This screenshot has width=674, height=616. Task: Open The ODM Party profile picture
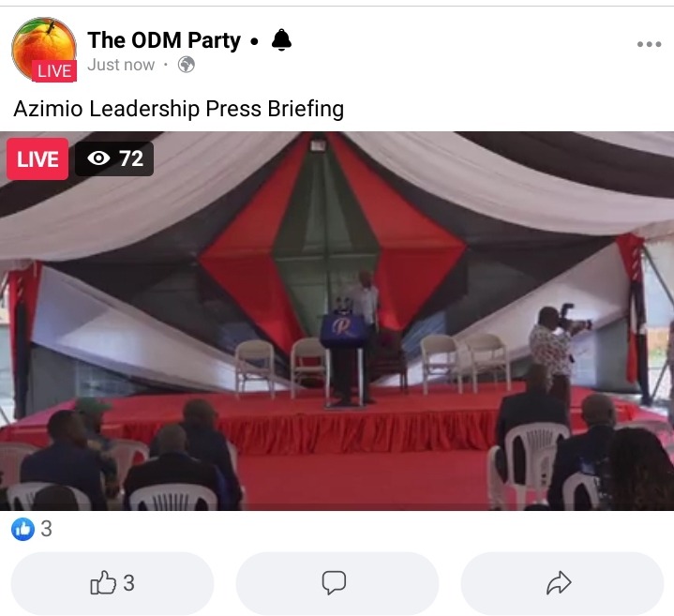coord(44,49)
